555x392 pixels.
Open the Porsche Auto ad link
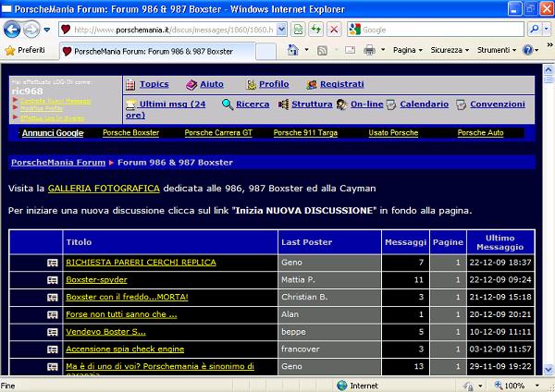point(480,133)
